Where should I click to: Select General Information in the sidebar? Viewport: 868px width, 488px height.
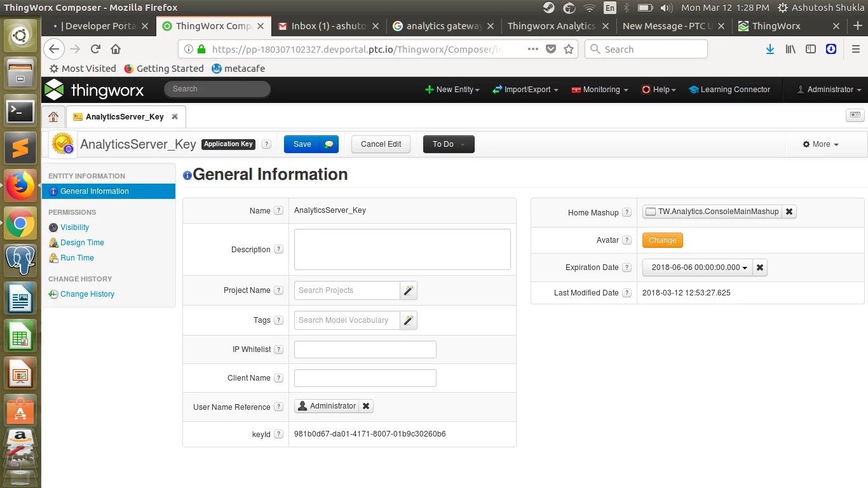(109, 191)
